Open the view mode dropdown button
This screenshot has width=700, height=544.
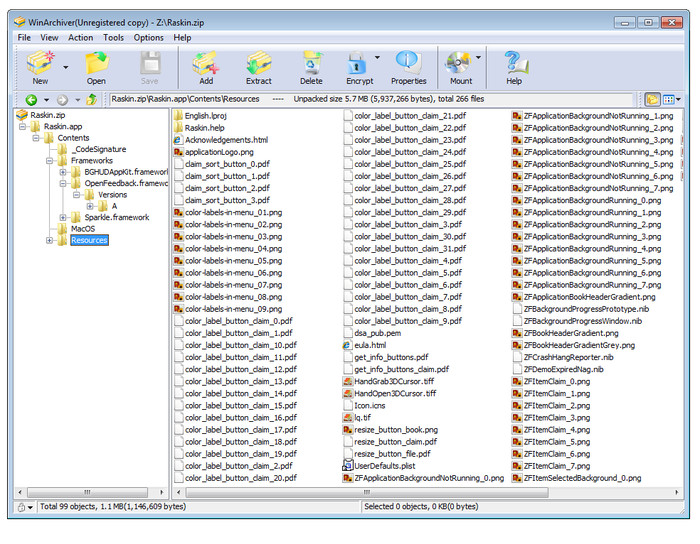[671, 99]
